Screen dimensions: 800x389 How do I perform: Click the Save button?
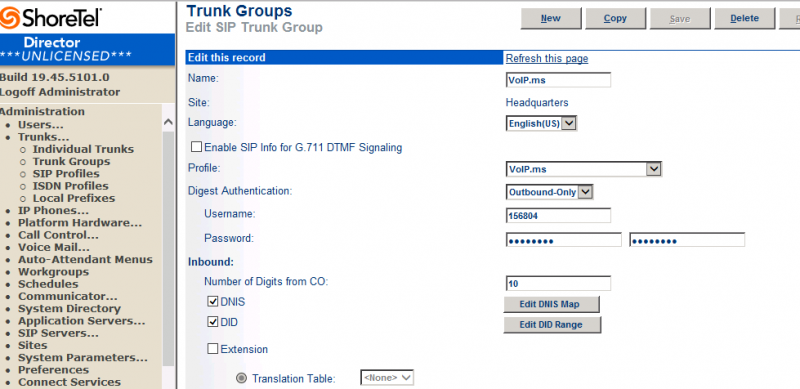680,18
